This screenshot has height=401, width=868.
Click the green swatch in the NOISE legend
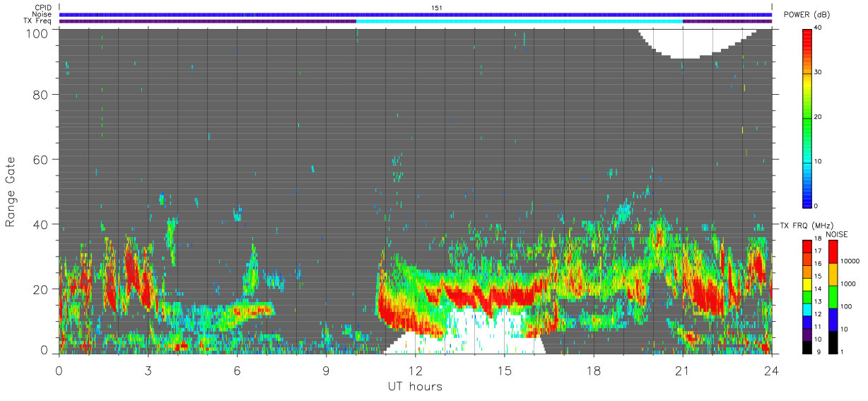pyautogui.click(x=832, y=296)
